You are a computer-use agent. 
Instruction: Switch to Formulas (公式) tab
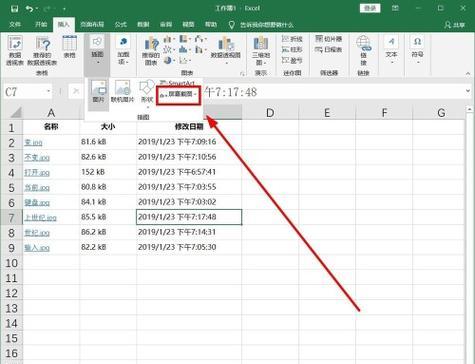point(120,25)
